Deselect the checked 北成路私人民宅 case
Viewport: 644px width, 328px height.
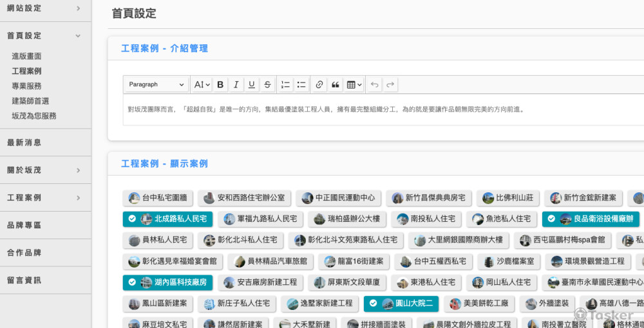[x=167, y=219]
